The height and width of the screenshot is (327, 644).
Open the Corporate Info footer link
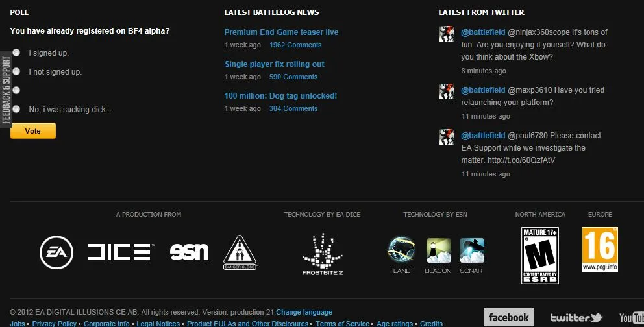[106, 324]
